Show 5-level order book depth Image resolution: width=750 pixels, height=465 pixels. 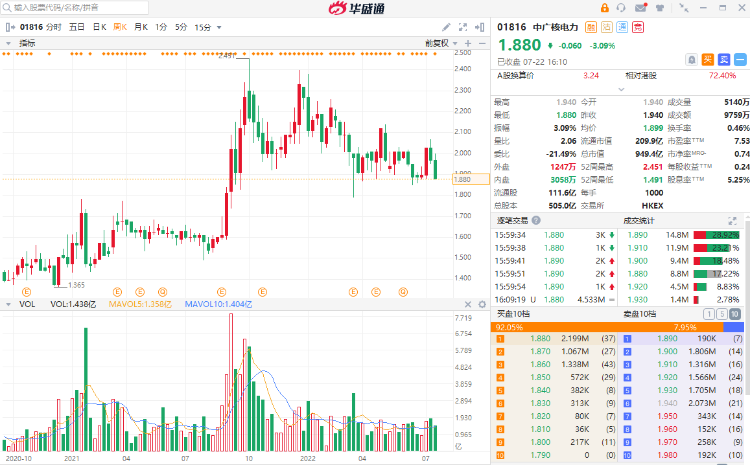coord(722,314)
